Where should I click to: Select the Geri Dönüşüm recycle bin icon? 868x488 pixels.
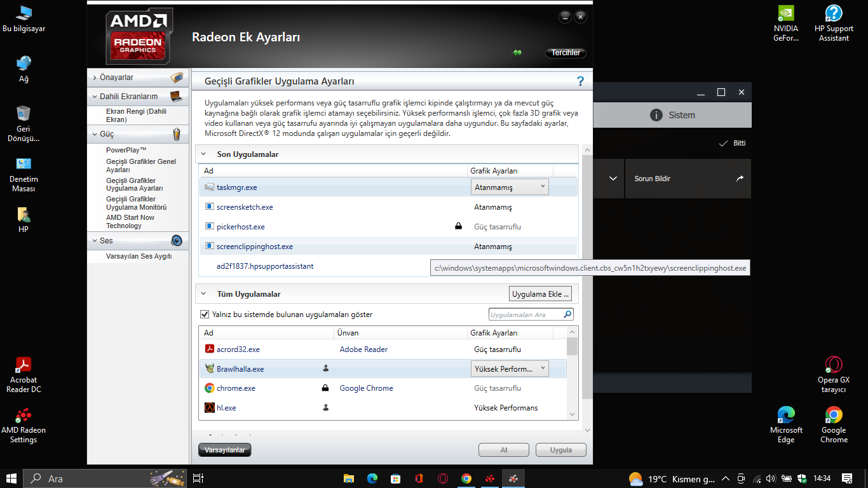24,124
